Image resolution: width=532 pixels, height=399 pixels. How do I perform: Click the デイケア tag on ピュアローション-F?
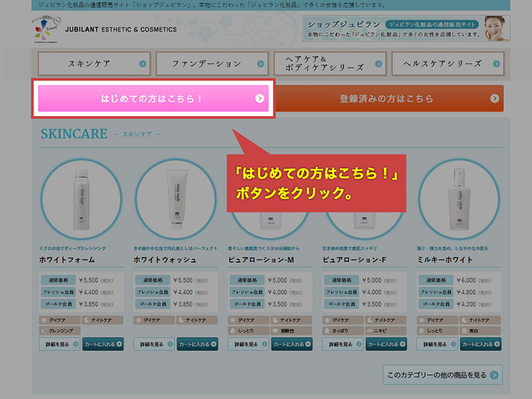tap(342, 320)
